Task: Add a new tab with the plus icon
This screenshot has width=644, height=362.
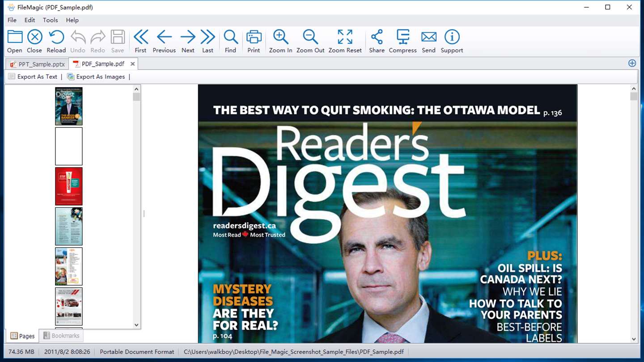Action: point(632,63)
